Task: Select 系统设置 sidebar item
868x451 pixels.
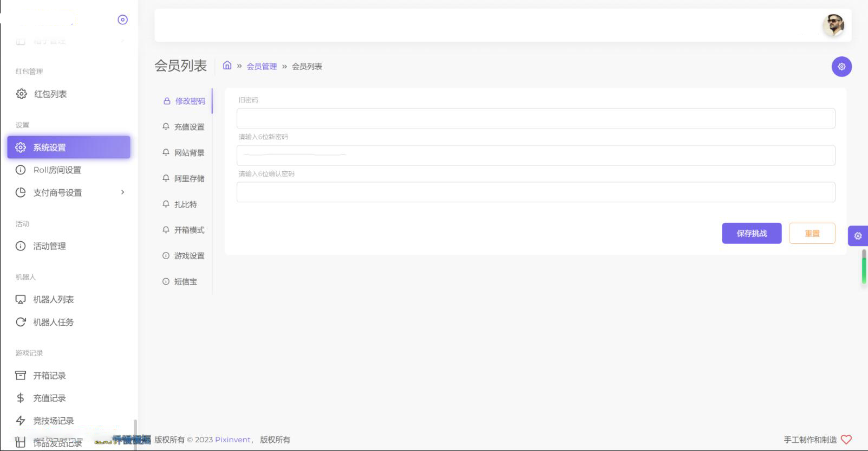Action: (x=69, y=147)
